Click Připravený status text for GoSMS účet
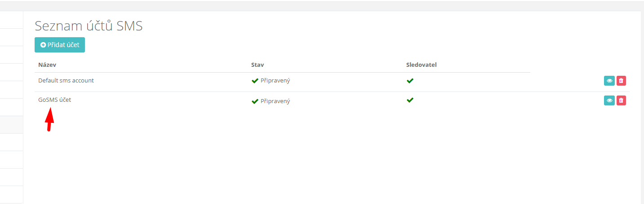Viewport: 644px width, 204px height. pos(275,101)
